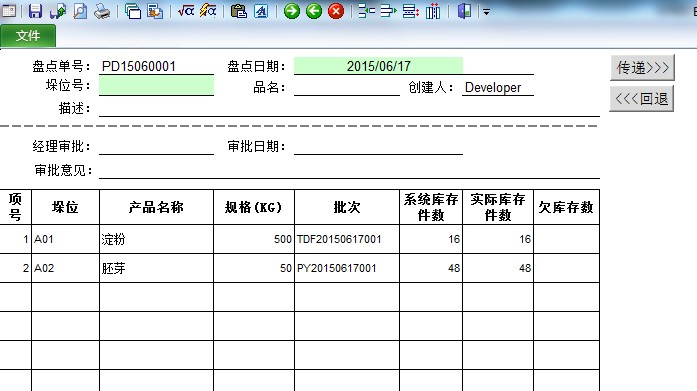Viewport: 697px width, 391px height.
Task: Click the lightning formula recalculation icon
Action: pyautogui.click(x=208, y=11)
